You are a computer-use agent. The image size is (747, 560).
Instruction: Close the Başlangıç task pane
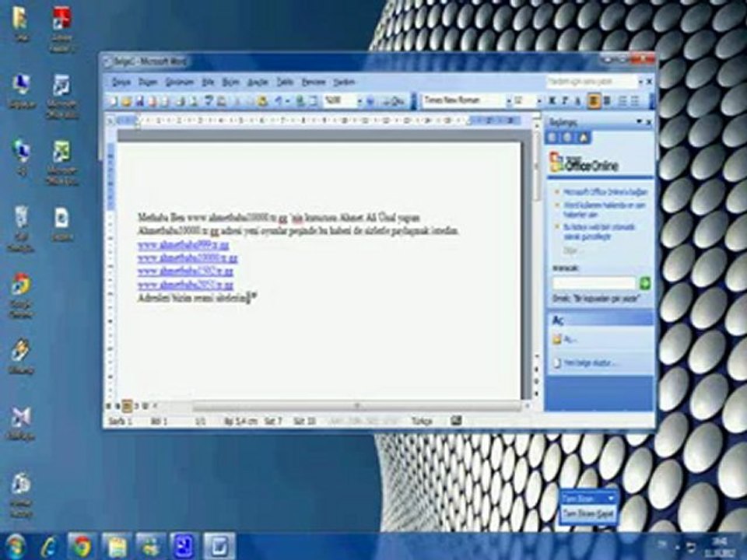[648, 122]
